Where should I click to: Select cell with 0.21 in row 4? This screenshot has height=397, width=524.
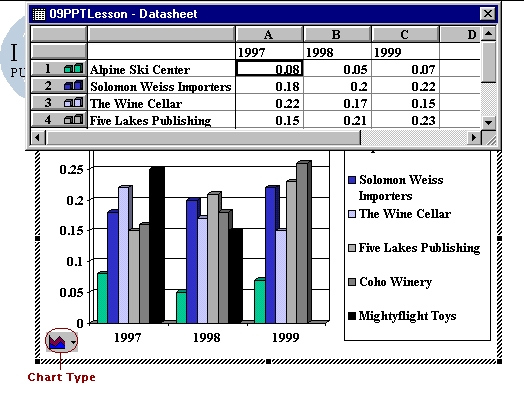tap(337, 119)
